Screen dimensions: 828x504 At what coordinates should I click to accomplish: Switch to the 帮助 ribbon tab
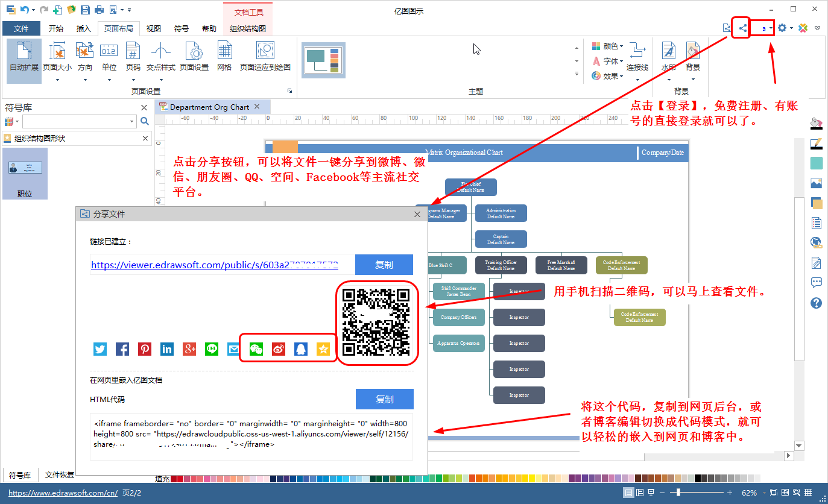point(209,28)
